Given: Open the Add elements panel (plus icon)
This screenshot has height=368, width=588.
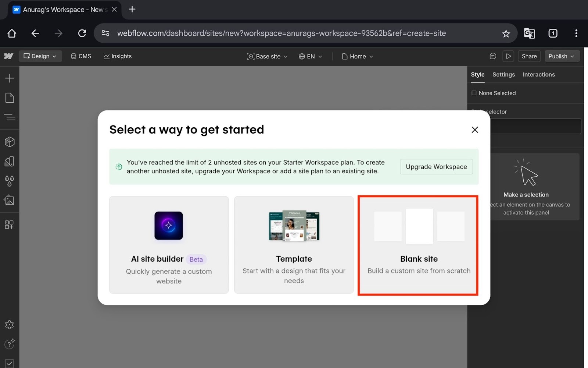Looking at the screenshot, I should coord(10,78).
